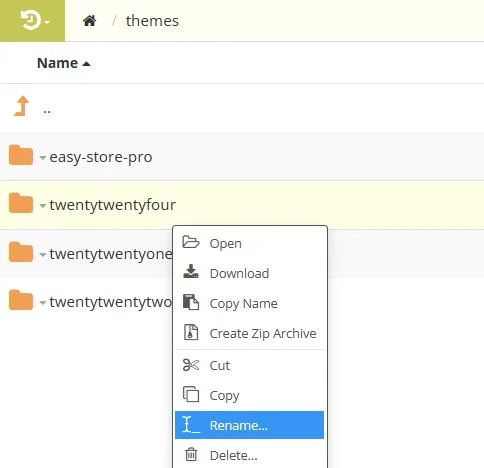Click the zip file archive icon

pyautogui.click(x=191, y=332)
